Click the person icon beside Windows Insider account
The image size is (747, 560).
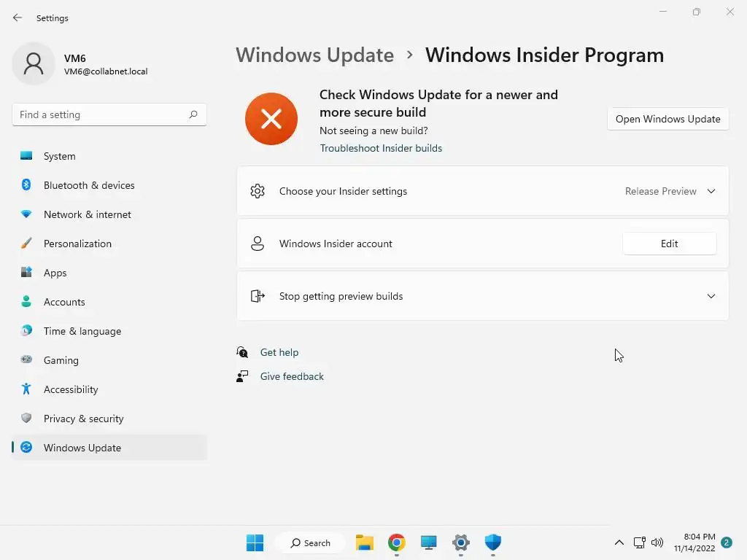[258, 244]
